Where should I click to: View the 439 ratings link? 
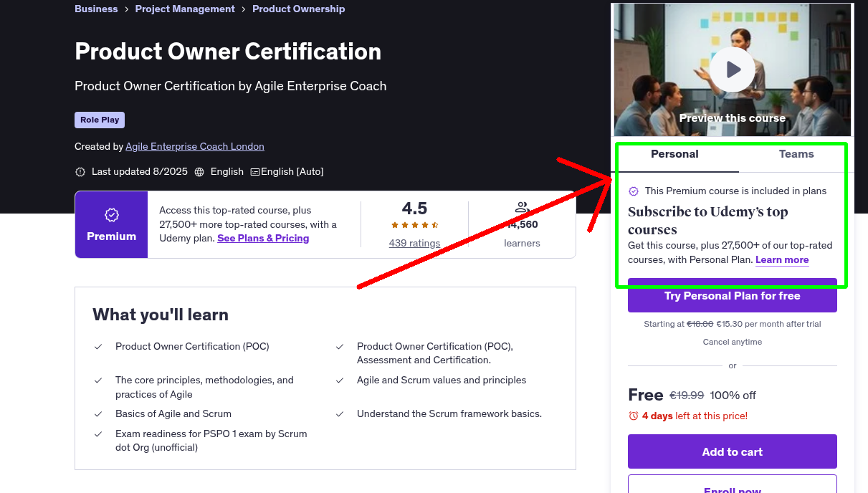pos(414,243)
